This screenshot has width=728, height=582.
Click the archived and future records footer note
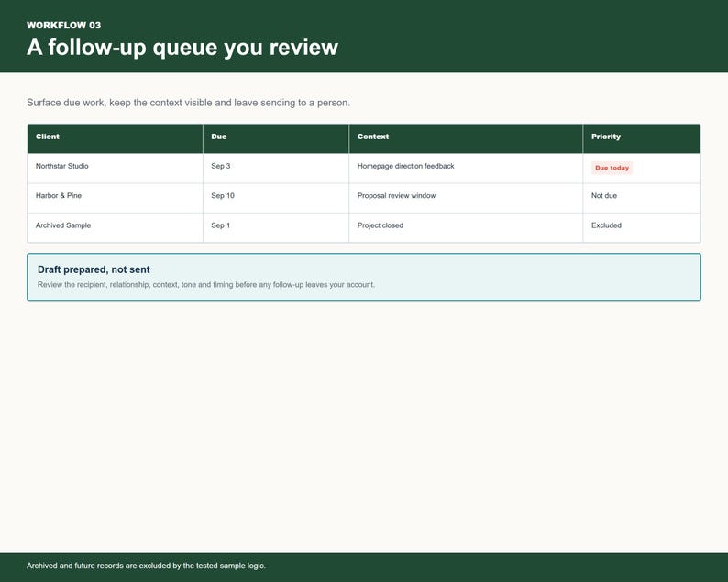pos(146,566)
